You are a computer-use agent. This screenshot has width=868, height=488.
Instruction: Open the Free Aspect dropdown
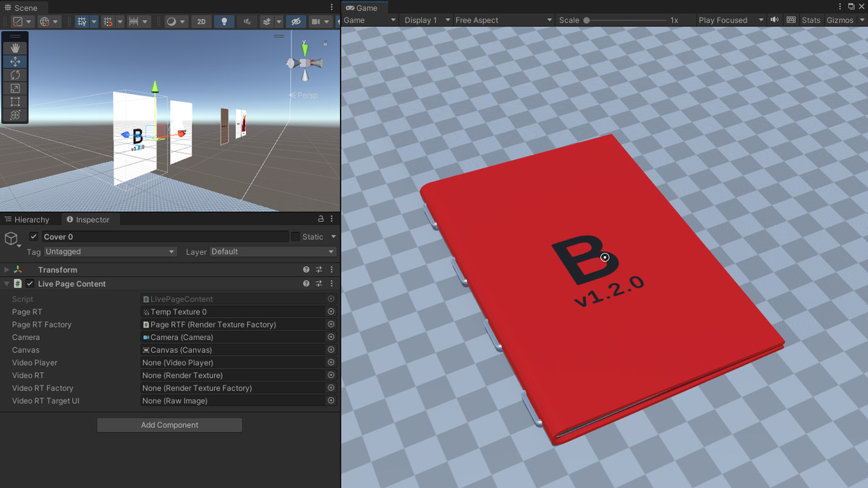503,20
